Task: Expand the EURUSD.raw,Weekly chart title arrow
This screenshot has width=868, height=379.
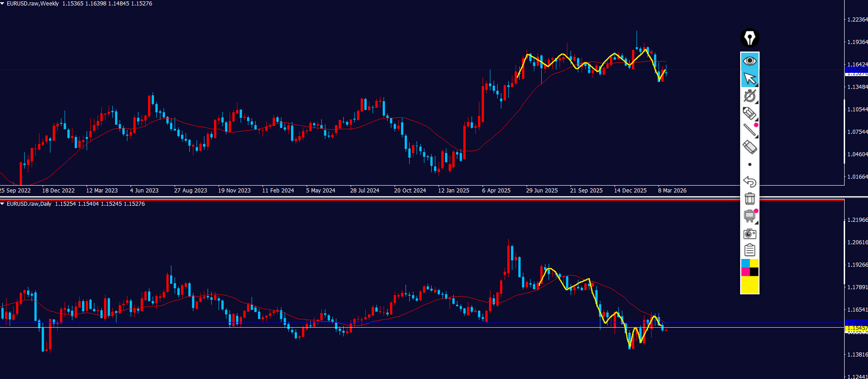Action: pyautogui.click(x=3, y=4)
